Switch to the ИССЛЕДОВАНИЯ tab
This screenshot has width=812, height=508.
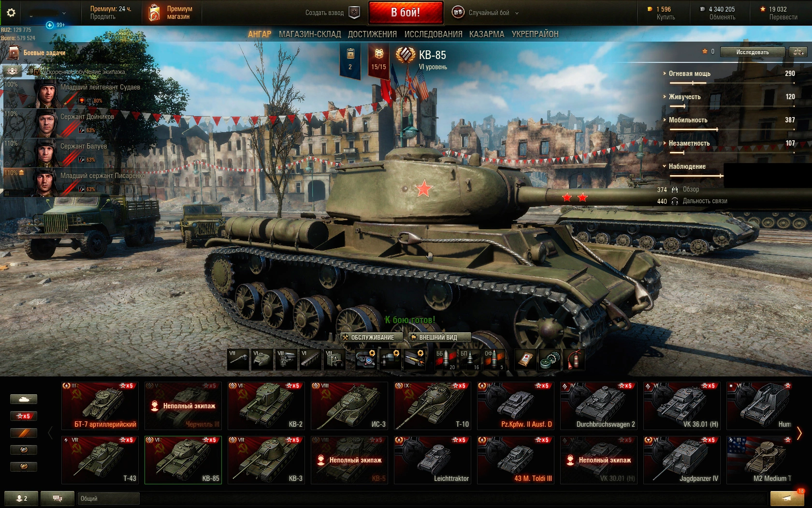tap(433, 34)
